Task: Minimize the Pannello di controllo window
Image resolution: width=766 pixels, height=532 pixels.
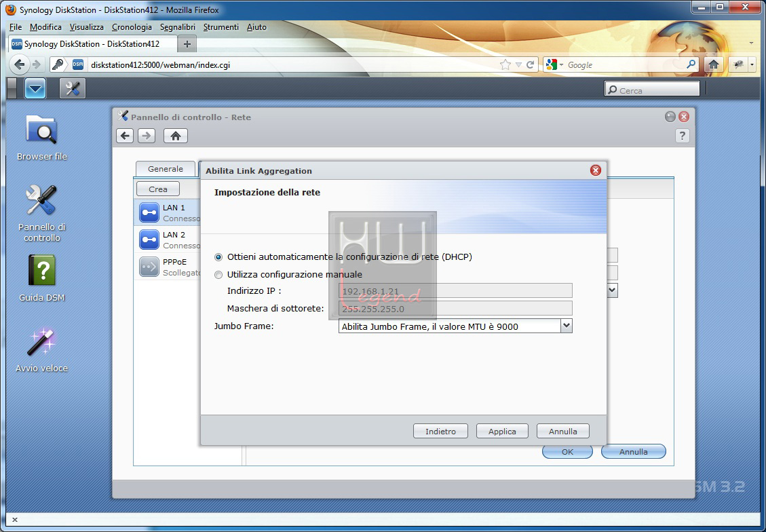Action: point(670,117)
